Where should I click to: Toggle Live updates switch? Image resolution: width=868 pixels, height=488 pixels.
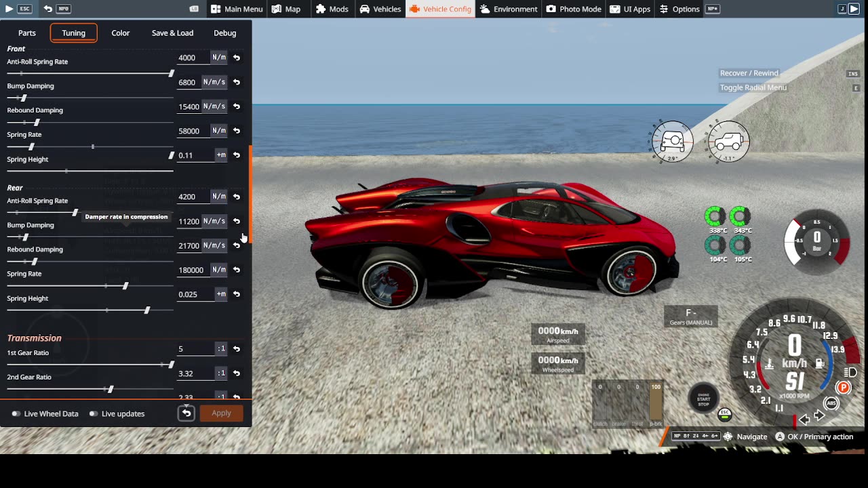click(94, 413)
